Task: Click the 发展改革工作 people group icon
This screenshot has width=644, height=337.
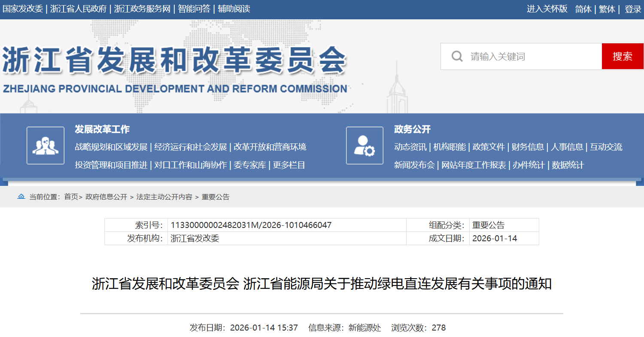Action: tap(46, 146)
